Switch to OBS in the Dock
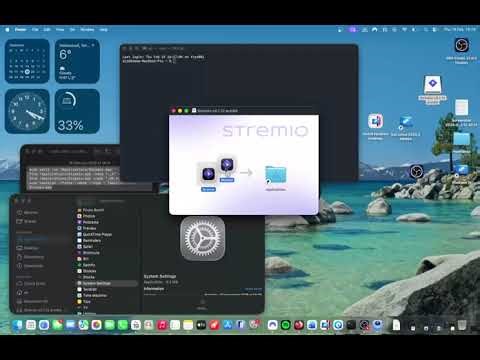This screenshot has width=480, height=360. pos(364,325)
